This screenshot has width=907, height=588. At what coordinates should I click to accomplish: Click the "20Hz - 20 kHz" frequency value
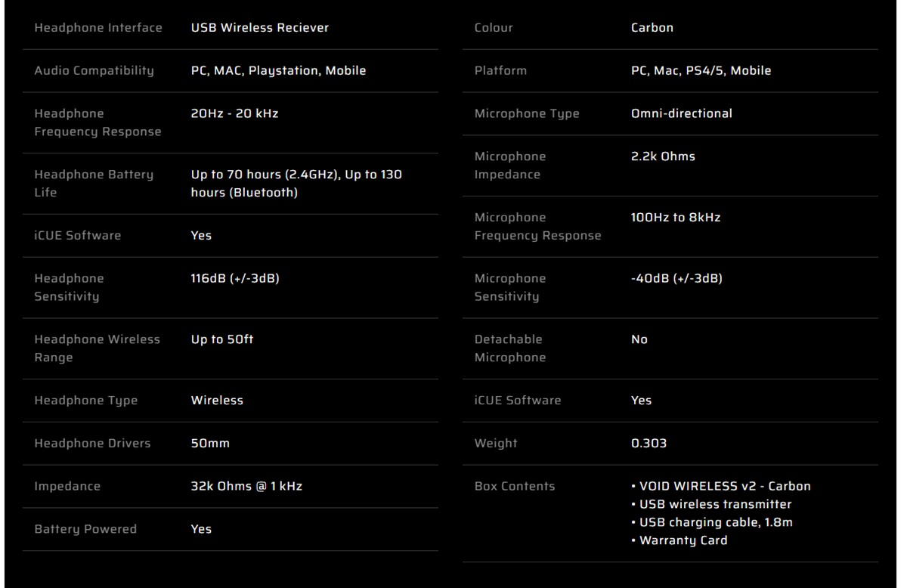point(235,114)
